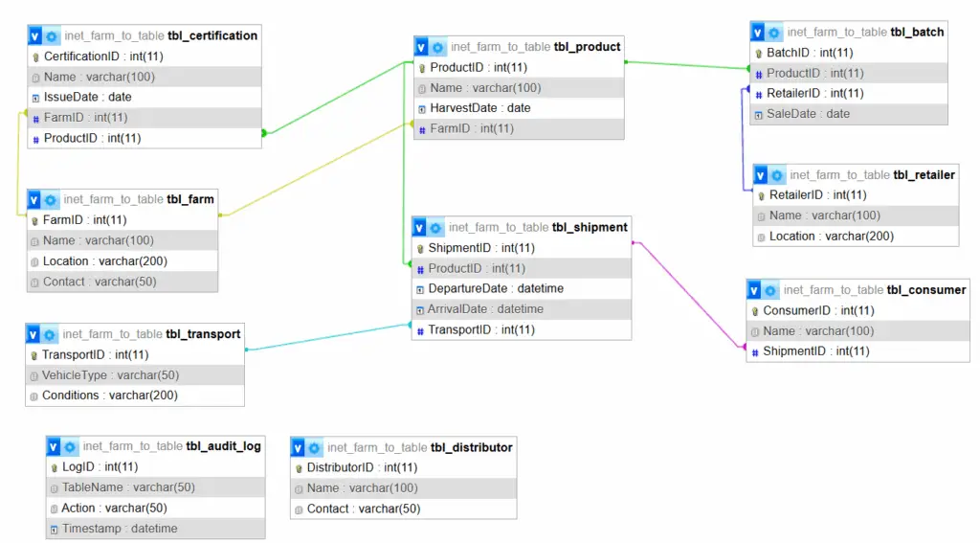Collapse tbl_farm using its V toggle
This screenshot has height=543, width=980.
[x=34, y=200]
